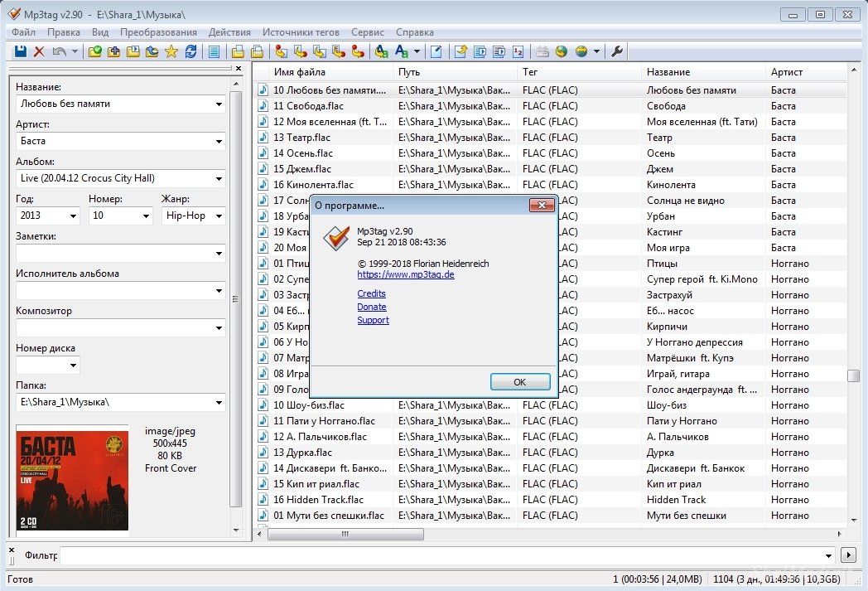Expand the Заметки dropdown
This screenshot has height=591, width=868.
[219, 253]
